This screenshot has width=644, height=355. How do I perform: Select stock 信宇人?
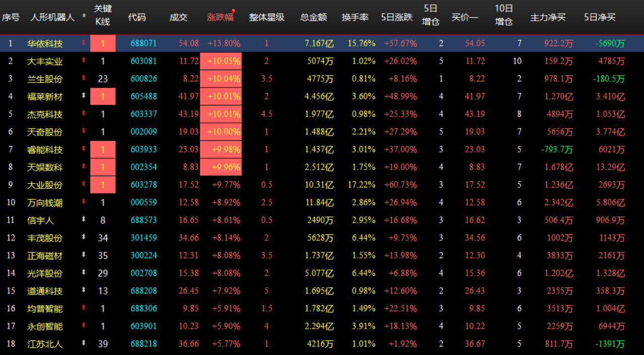[x=40, y=220]
